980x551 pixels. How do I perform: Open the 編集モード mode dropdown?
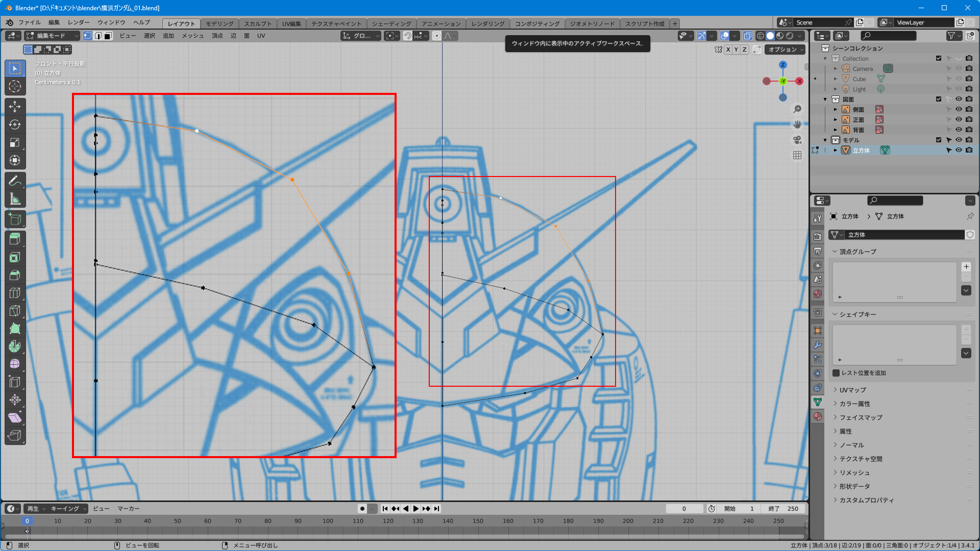pyautogui.click(x=53, y=36)
